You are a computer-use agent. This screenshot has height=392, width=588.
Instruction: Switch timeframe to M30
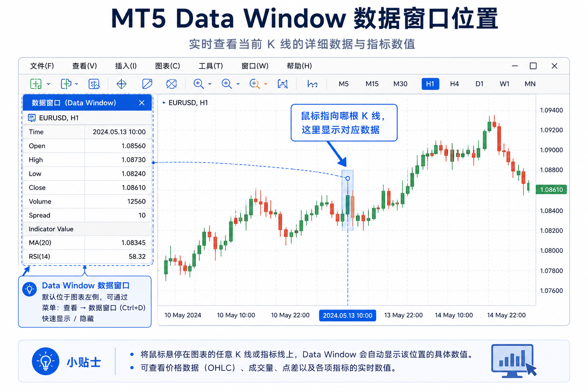coord(400,84)
